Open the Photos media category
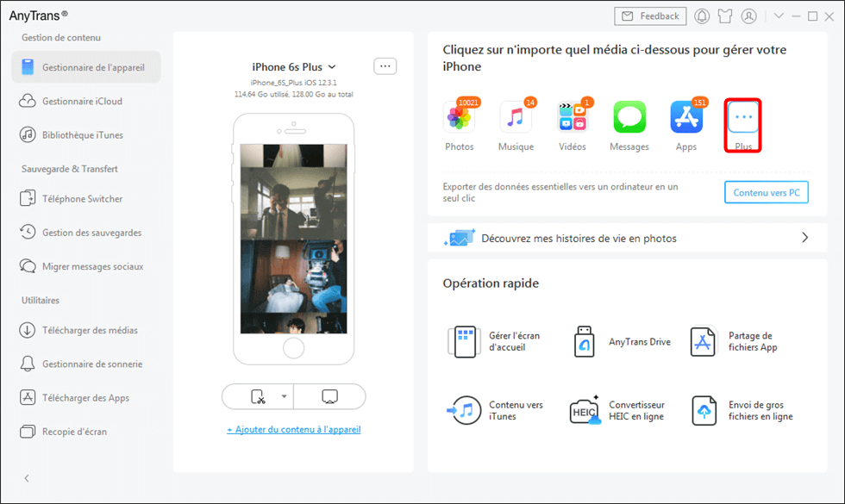The image size is (845, 504). pyautogui.click(x=459, y=117)
